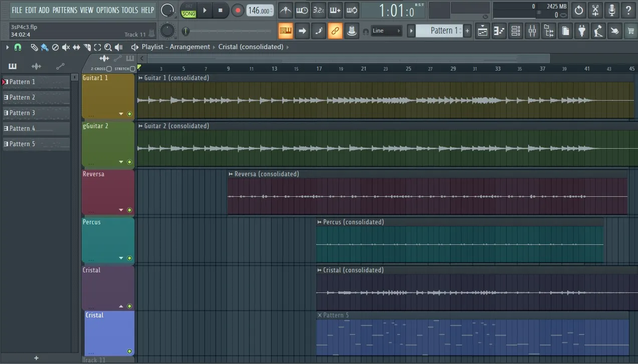
Task: Start playback with the play button
Action: pyautogui.click(x=204, y=10)
